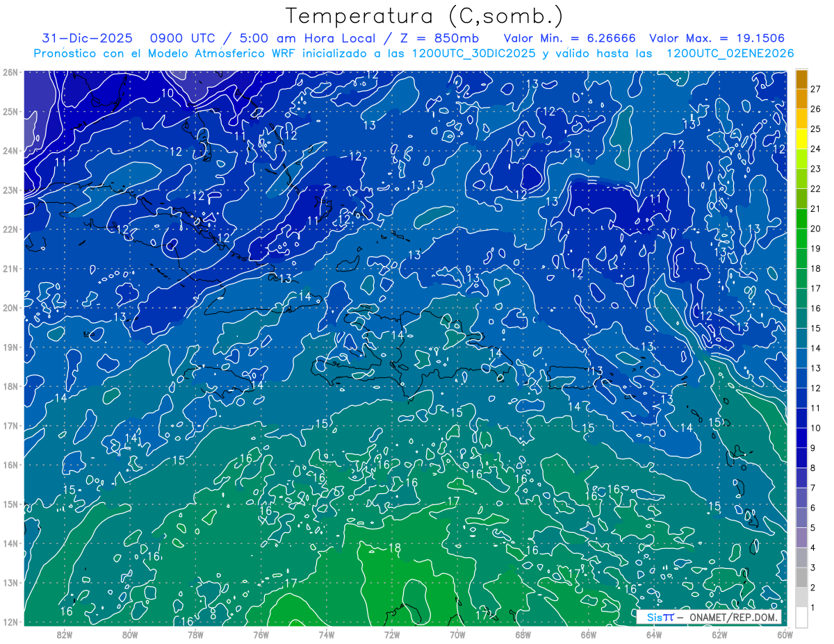834x644 pixels.
Task: Select valid-until time '1200UTC_02ENE2026'
Action: (730, 53)
